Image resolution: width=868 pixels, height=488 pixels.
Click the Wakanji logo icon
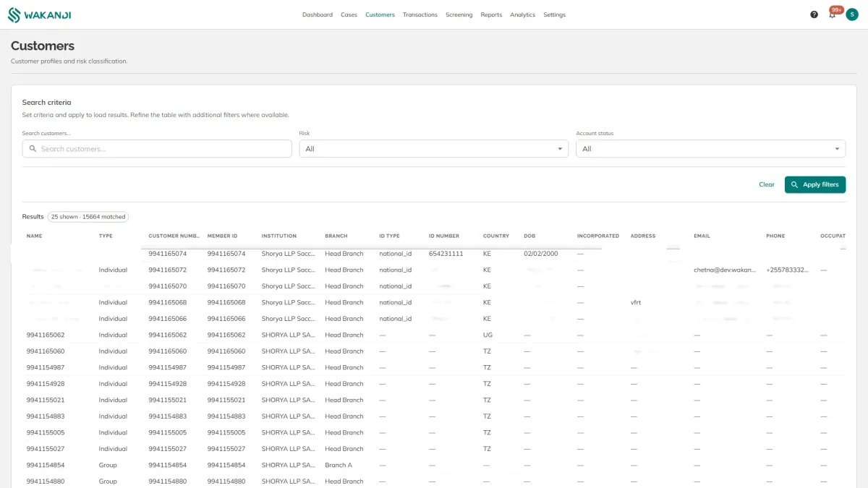point(14,14)
